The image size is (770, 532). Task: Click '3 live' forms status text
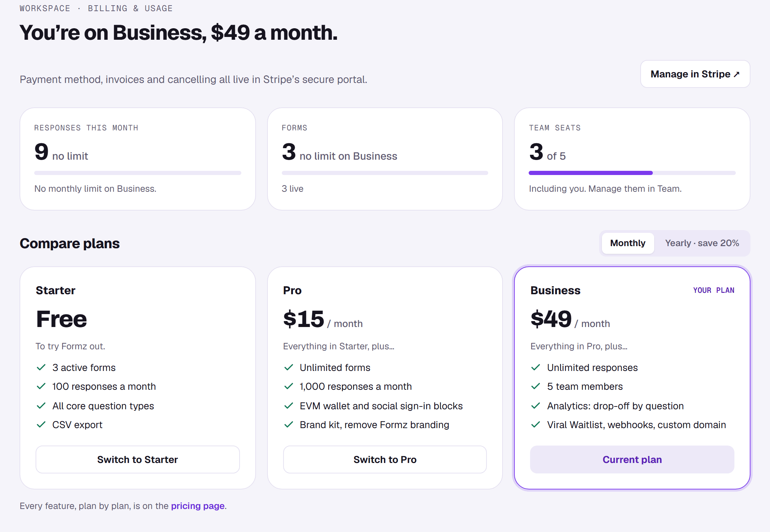pyautogui.click(x=293, y=189)
